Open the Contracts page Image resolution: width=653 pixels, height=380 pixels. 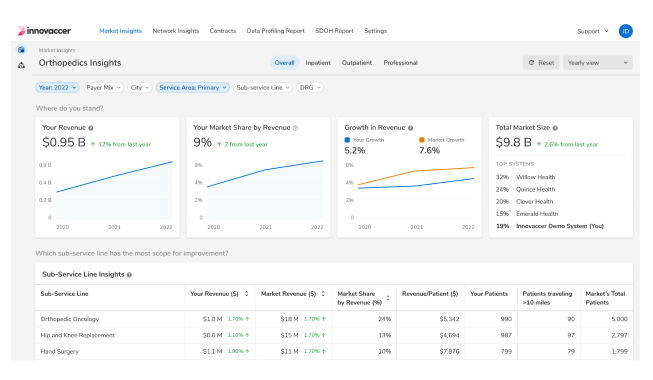point(223,31)
